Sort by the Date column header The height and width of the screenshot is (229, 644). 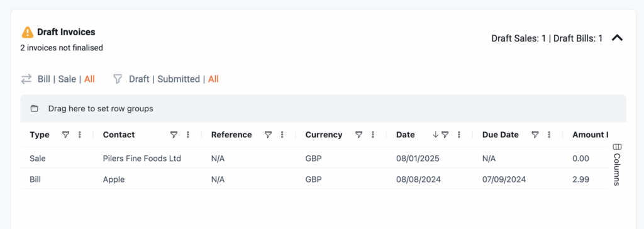406,135
